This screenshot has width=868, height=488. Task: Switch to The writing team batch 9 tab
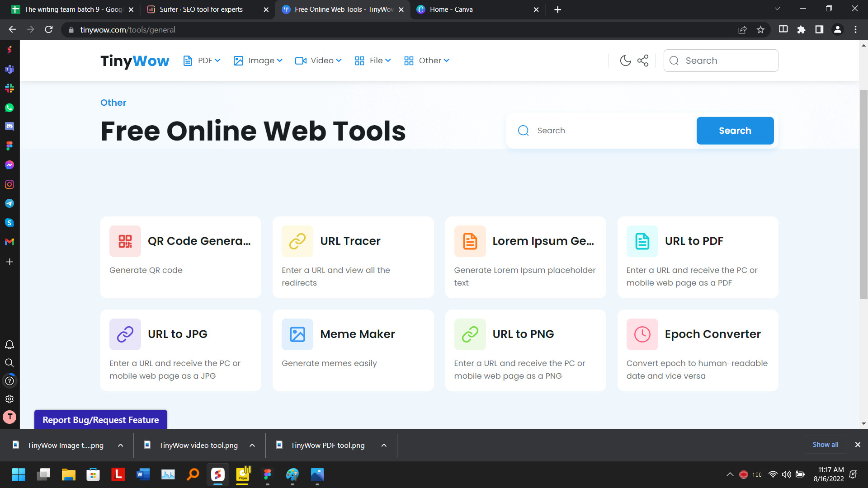click(x=72, y=9)
